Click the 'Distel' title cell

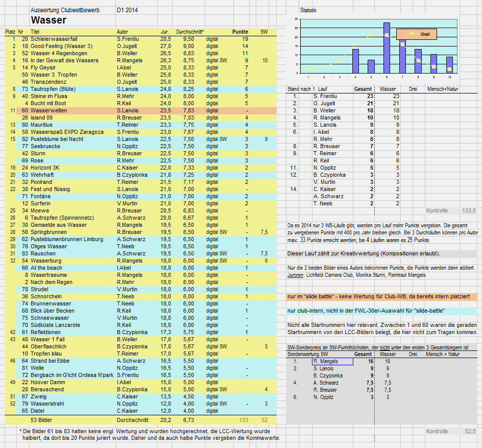click(x=37, y=411)
